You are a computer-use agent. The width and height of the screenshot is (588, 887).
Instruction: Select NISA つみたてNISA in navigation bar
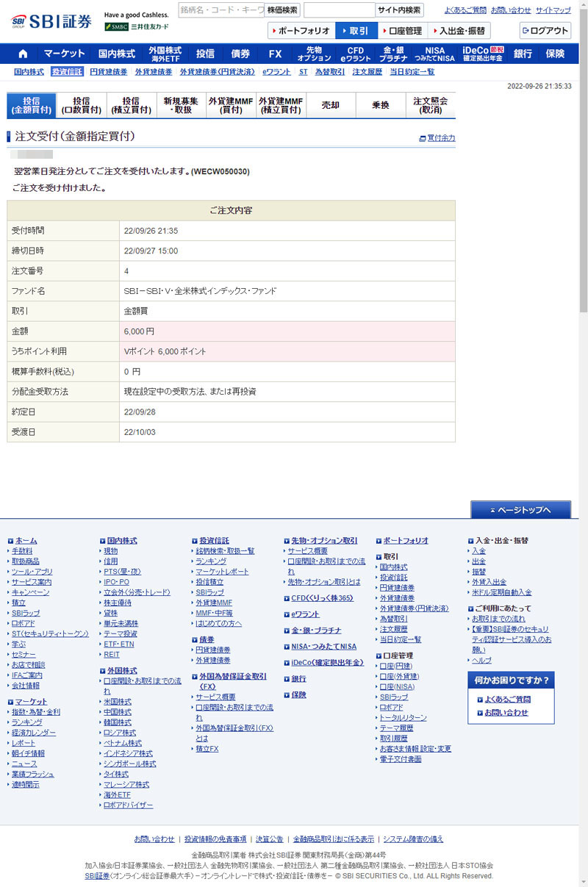click(434, 54)
